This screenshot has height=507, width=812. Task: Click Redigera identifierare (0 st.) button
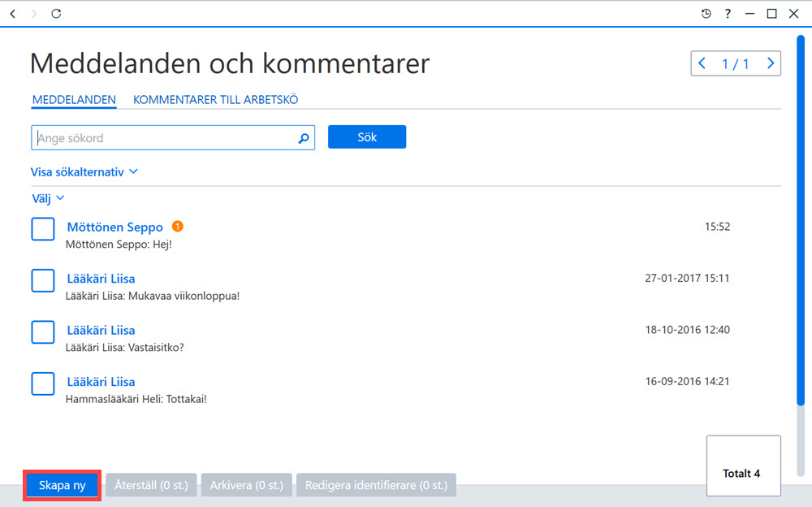pos(376,485)
